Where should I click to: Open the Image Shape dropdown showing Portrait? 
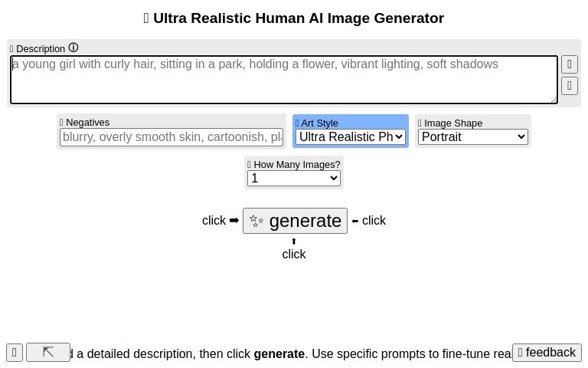point(473,137)
